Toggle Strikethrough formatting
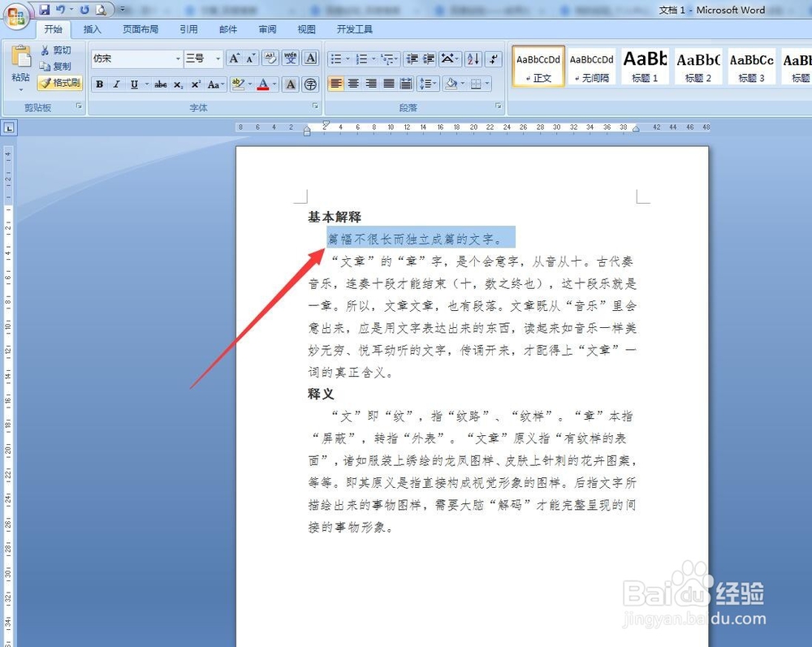The height and width of the screenshot is (647, 812). pos(161,84)
